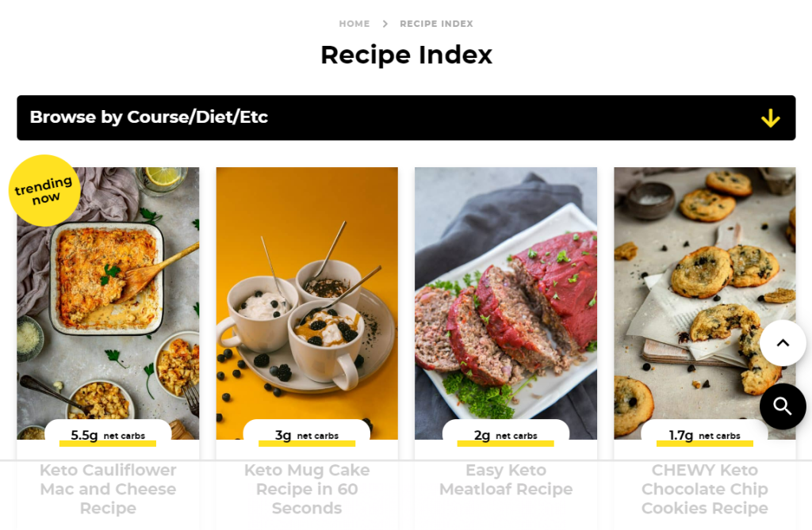Image resolution: width=812 pixels, height=530 pixels.
Task: Open the Keto Mug Cake photo
Action: pos(307,303)
